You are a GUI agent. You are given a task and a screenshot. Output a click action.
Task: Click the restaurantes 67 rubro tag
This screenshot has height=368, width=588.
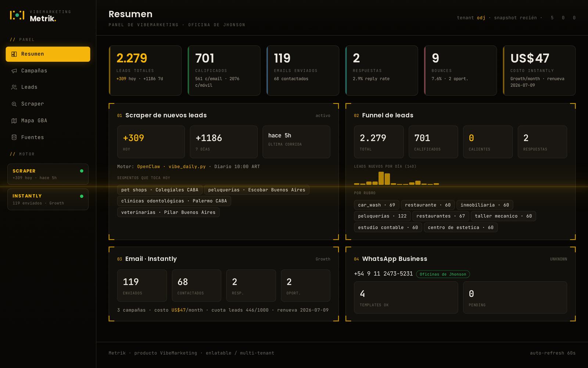(x=441, y=216)
